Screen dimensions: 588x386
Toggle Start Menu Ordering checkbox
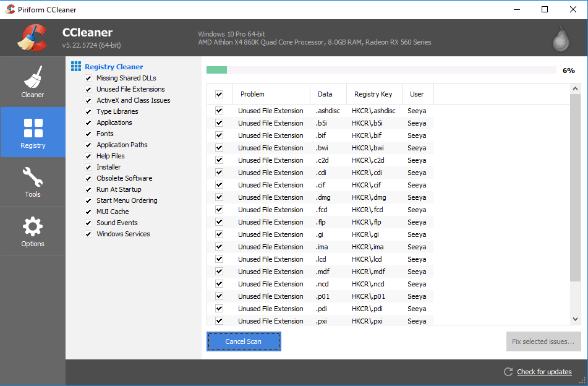pyautogui.click(x=88, y=200)
